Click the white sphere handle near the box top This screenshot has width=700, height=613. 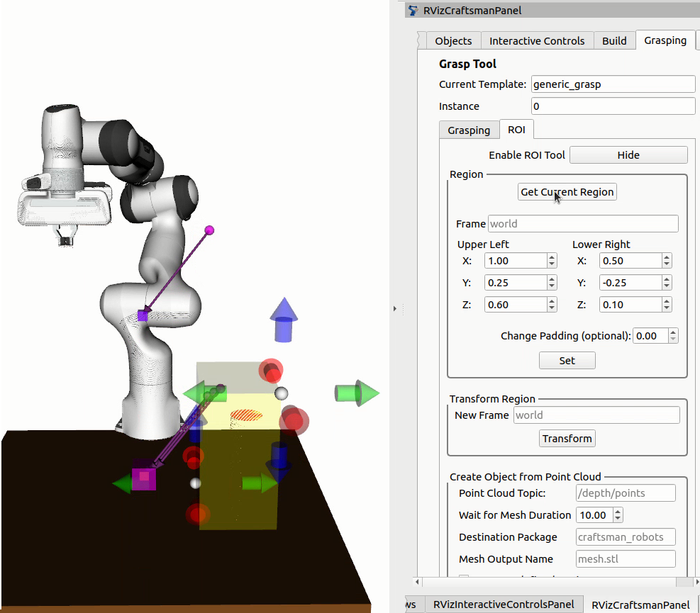pos(282,393)
